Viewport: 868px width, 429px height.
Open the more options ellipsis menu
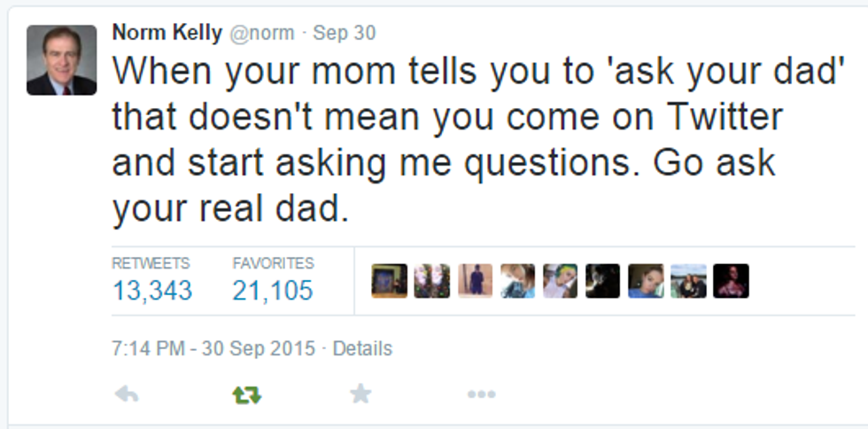point(481,394)
